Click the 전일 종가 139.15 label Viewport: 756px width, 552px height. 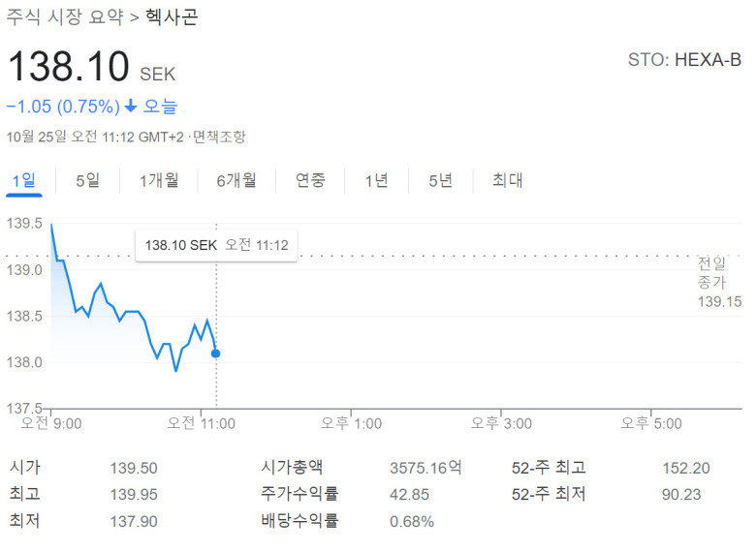(719, 282)
